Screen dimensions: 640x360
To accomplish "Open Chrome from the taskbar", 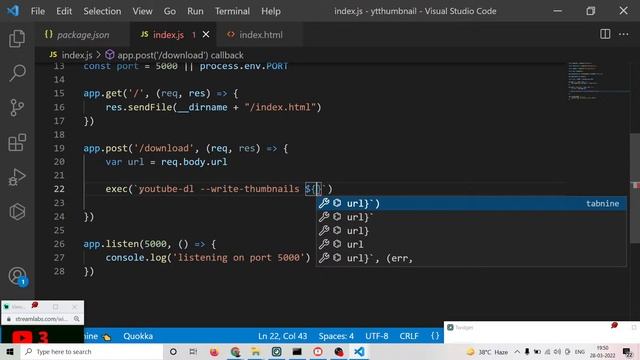I will (235, 351).
